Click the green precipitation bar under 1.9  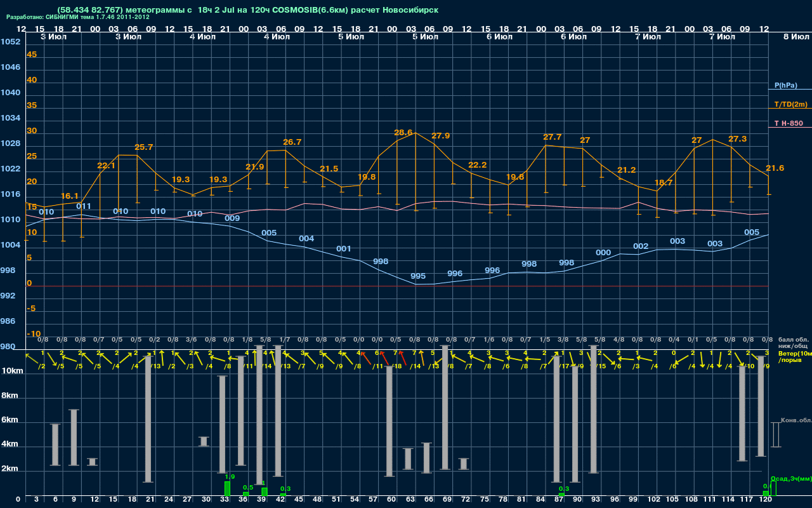tap(227, 488)
